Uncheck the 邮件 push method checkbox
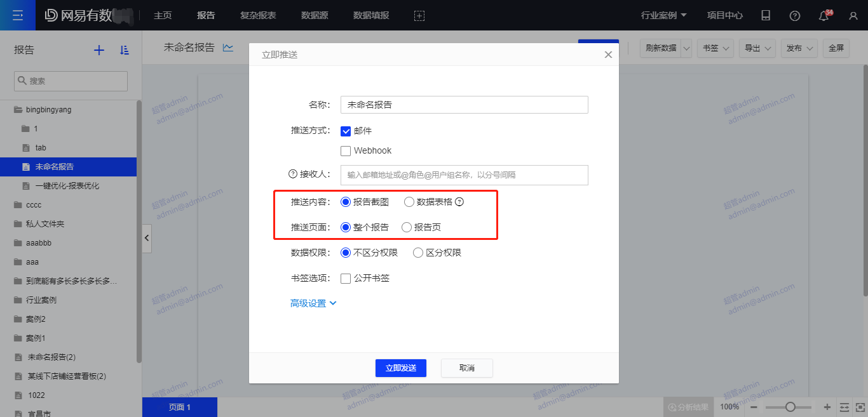The width and height of the screenshot is (868, 417). point(346,131)
